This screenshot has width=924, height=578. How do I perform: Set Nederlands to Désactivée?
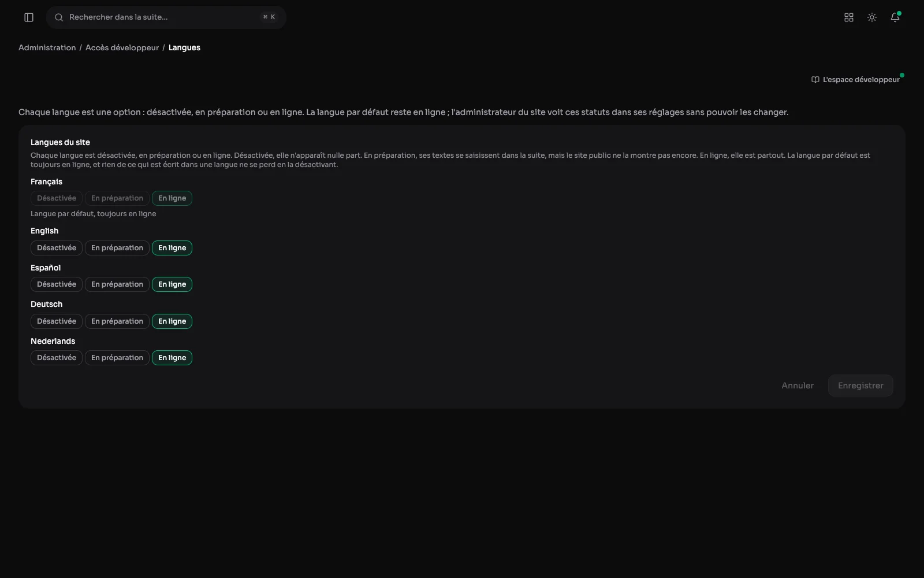tap(57, 358)
